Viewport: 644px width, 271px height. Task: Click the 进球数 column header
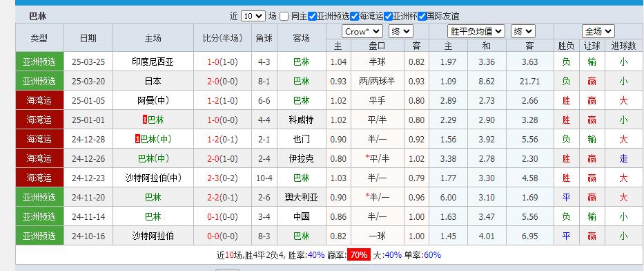click(623, 46)
